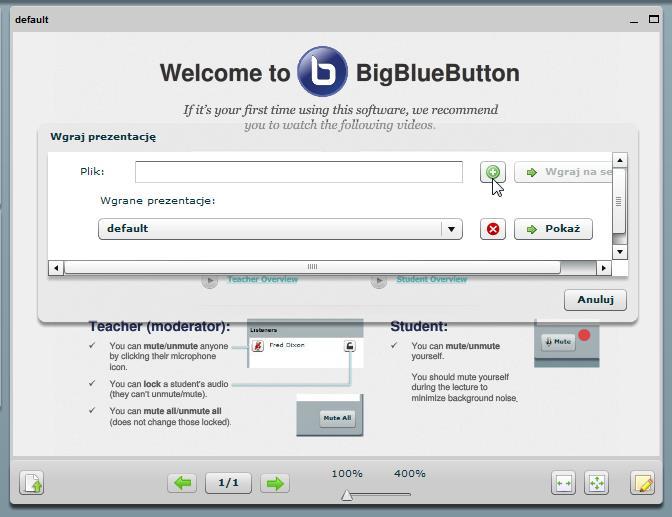Click the green plus browse file icon
This screenshot has width=672, height=517.
click(492, 172)
